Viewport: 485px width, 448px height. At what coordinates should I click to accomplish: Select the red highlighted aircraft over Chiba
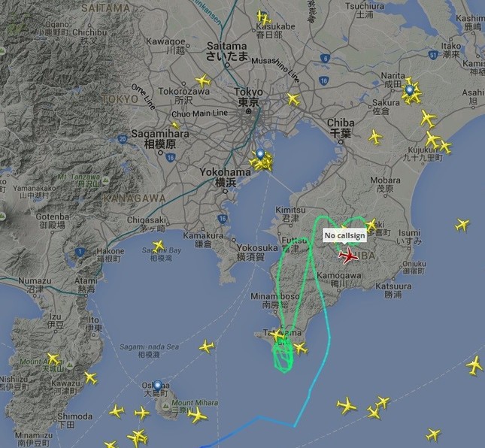tap(349, 256)
